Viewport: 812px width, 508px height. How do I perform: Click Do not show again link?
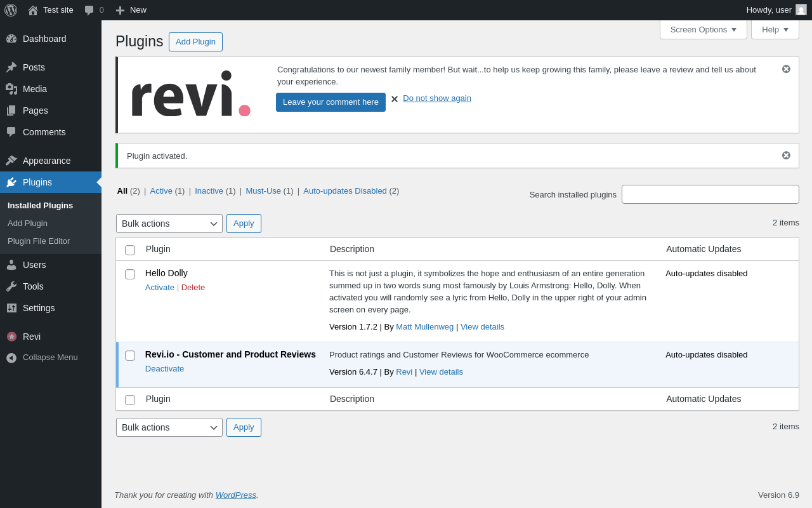[437, 98]
